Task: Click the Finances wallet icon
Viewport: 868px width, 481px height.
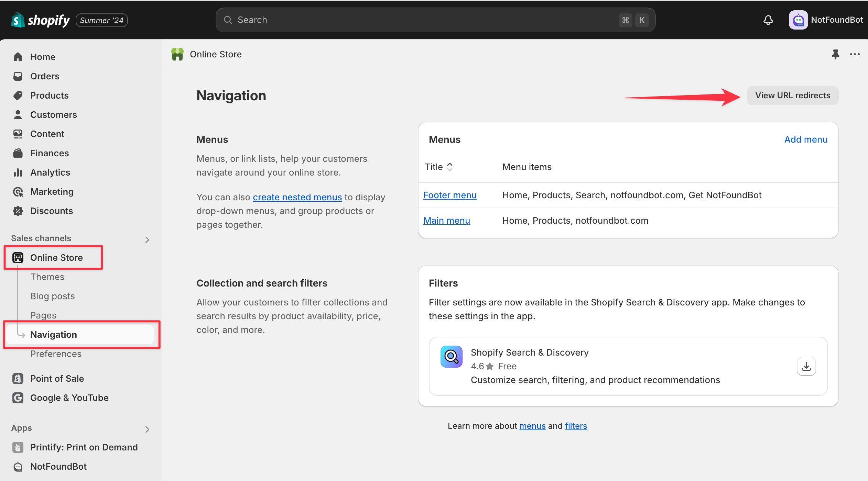Action: pos(18,153)
